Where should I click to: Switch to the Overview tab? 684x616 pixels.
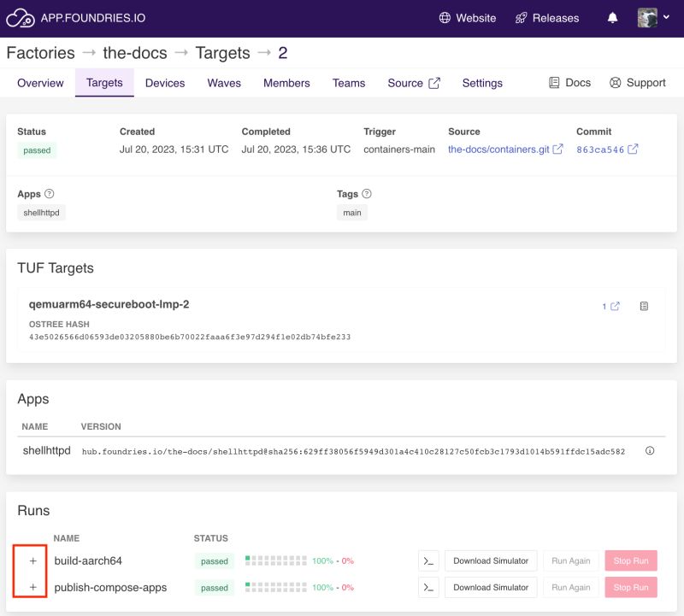click(40, 83)
